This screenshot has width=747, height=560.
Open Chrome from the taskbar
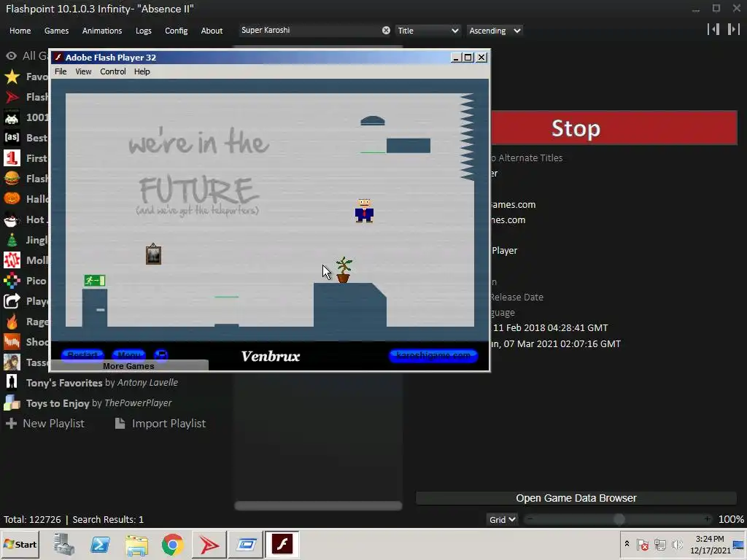click(172, 544)
